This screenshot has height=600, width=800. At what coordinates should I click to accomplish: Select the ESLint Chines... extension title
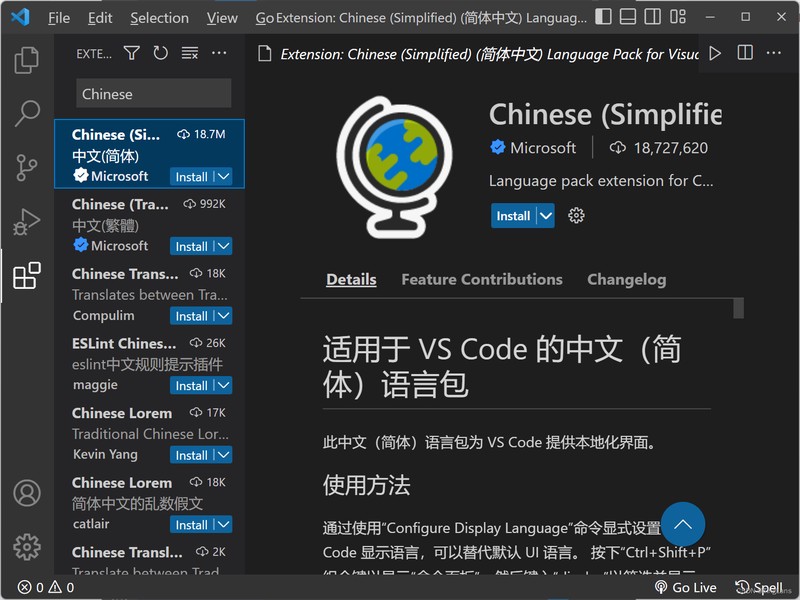[x=124, y=344]
